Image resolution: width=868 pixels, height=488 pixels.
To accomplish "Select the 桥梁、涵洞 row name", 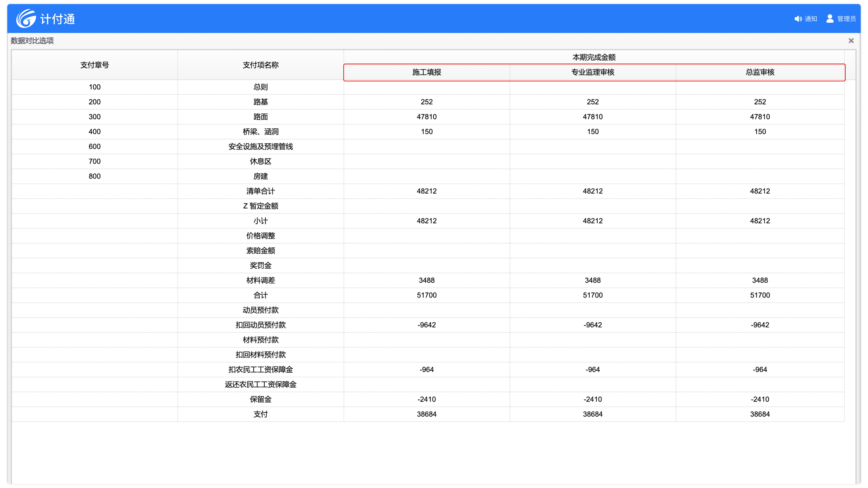I will pyautogui.click(x=260, y=131).
